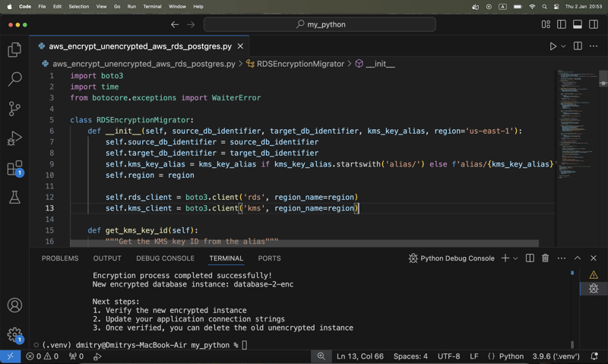The image size is (608, 364).
Task: Open the Extensions view
Action: tap(14, 168)
